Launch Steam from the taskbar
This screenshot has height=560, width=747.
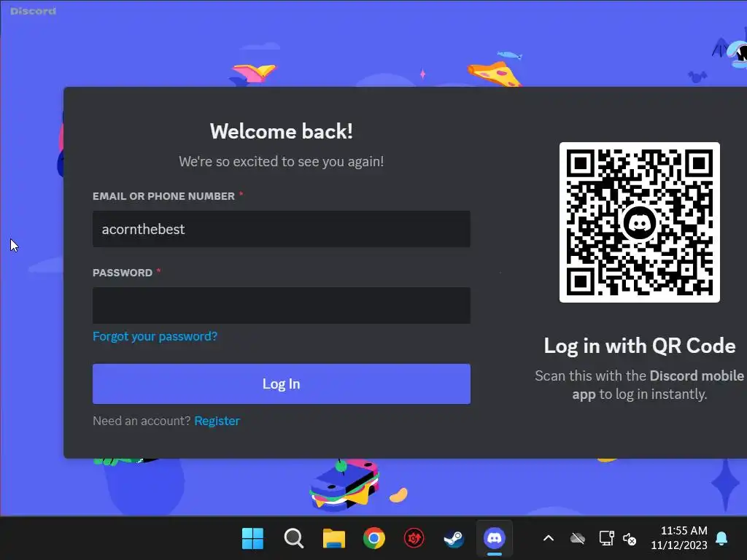pyautogui.click(x=454, y=539)
